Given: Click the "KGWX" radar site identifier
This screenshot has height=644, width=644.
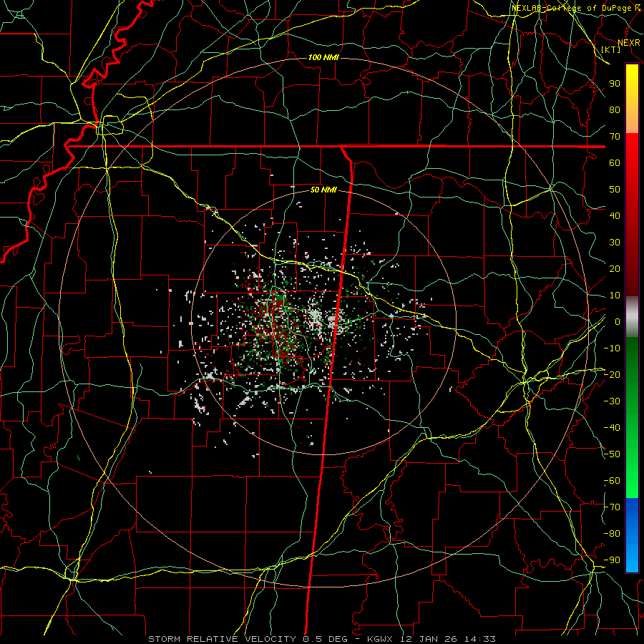Looking at the screenshot, I should (x=380, y=639).
